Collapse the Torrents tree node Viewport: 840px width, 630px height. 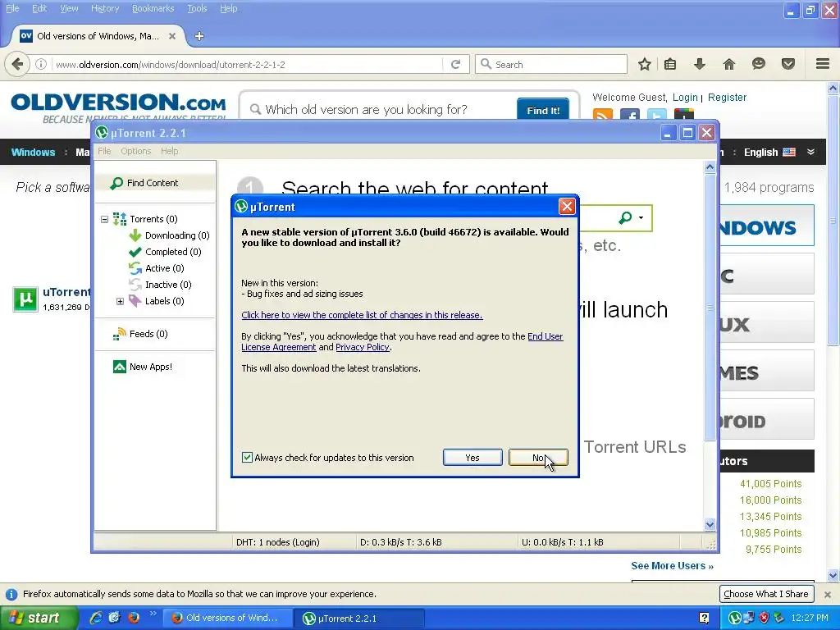[x=104, y=219]
